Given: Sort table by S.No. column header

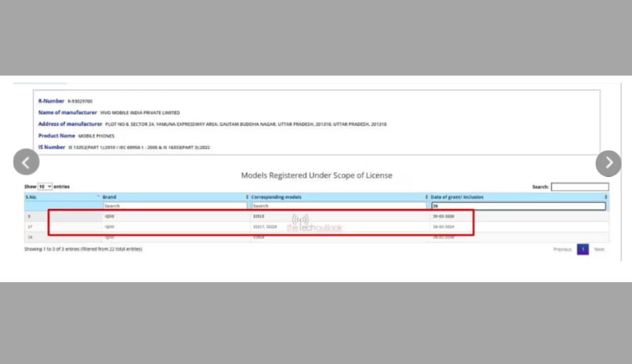Looking at the screenshot, I should click(63, 197).
